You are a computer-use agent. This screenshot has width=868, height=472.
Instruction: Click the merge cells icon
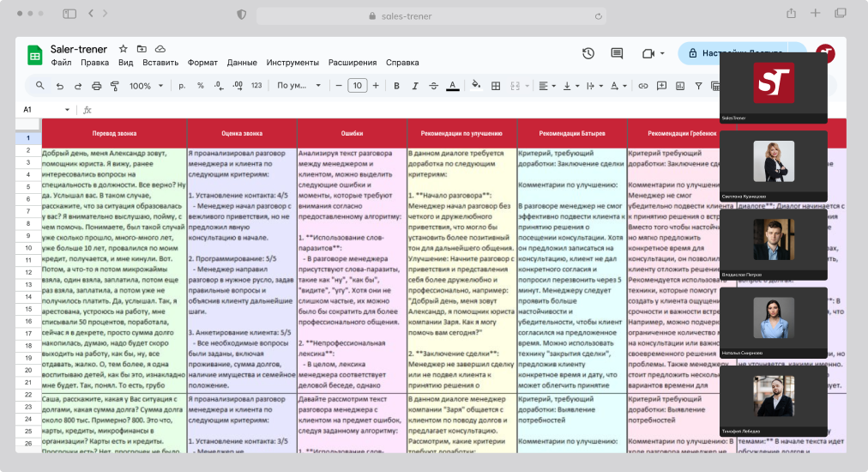(515, 86)
